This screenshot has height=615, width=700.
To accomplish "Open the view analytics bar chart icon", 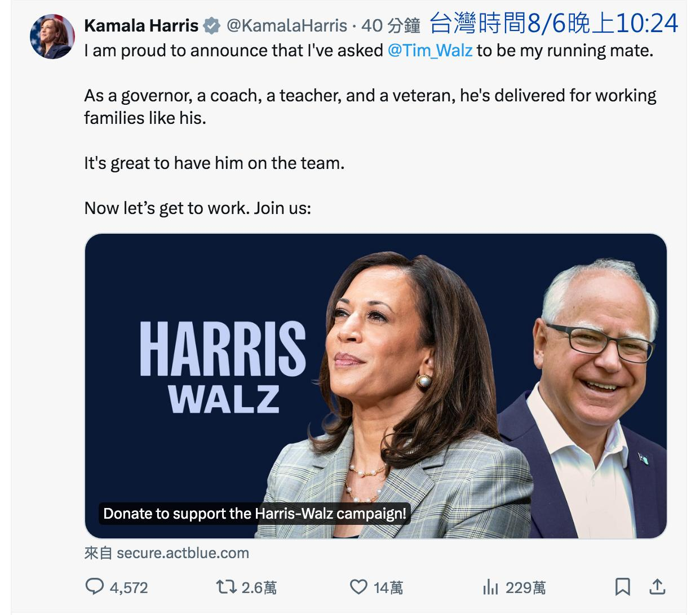I will click(x=490, y=587).
